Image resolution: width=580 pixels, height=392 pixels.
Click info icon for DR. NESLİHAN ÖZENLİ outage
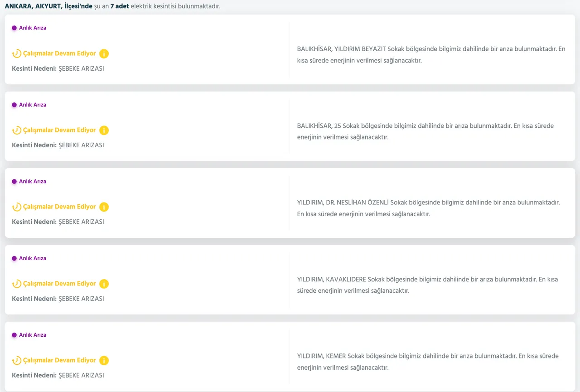click(104, 207)
